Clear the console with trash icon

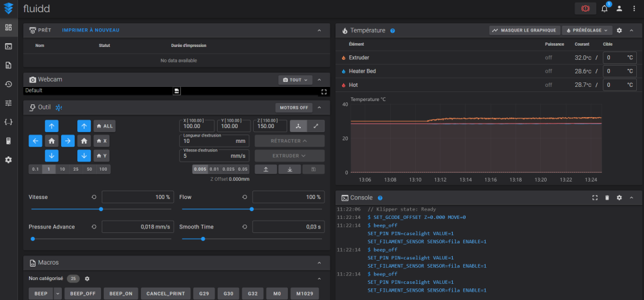click(607, 198)
